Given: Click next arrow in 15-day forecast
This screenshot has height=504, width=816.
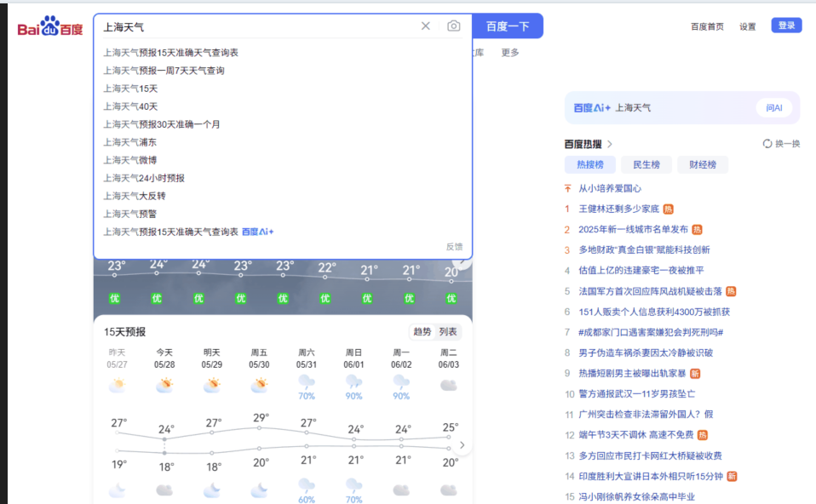Looking at the screenshot, I should (x=463, y=445).
